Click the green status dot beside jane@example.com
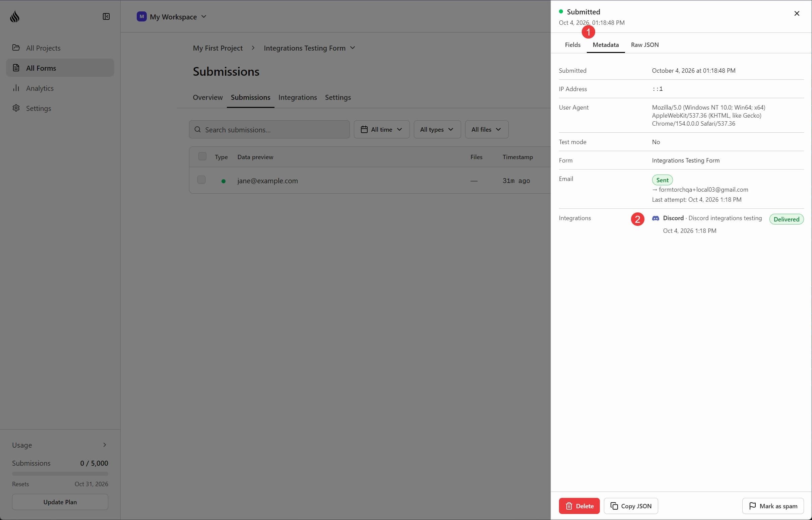812x520 pixels. 224,181
